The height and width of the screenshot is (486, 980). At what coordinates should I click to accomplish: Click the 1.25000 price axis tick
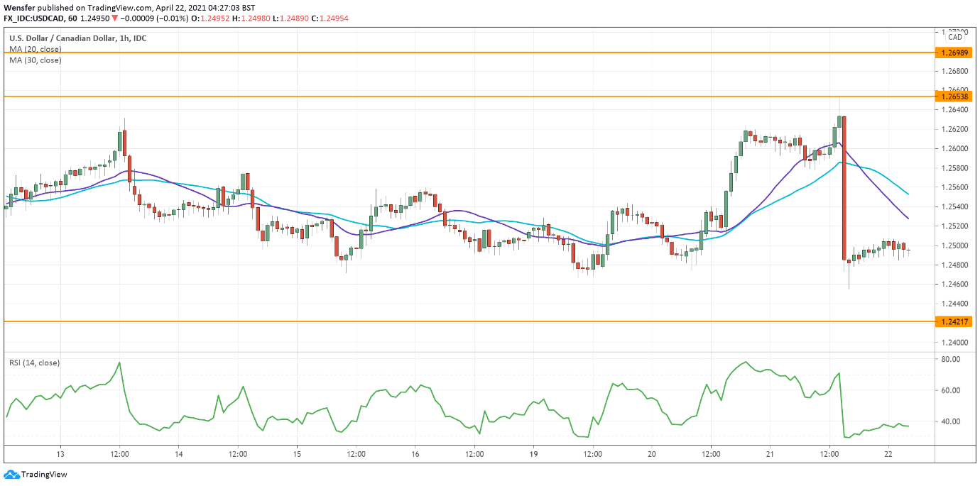tap(952, 245)
